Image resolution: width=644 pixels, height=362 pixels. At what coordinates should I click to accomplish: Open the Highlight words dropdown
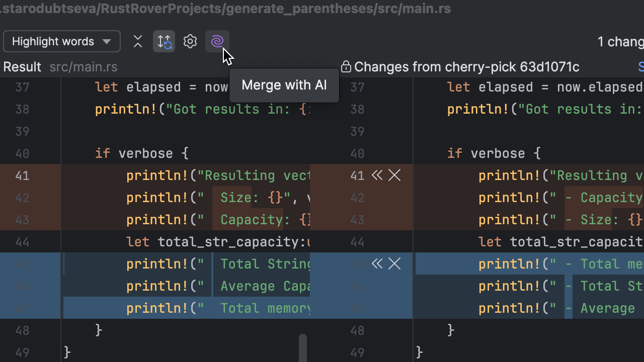pyautogui.click(x=61, y=42)
